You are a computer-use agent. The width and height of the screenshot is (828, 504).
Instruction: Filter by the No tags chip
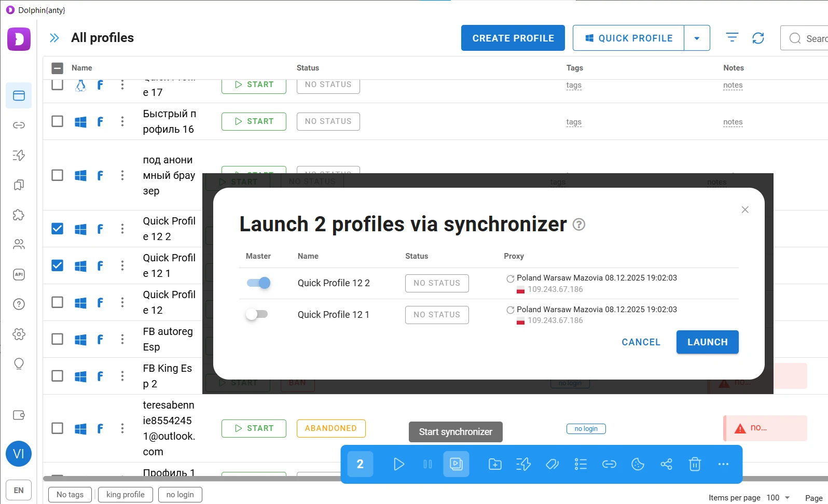click(70, 495)
